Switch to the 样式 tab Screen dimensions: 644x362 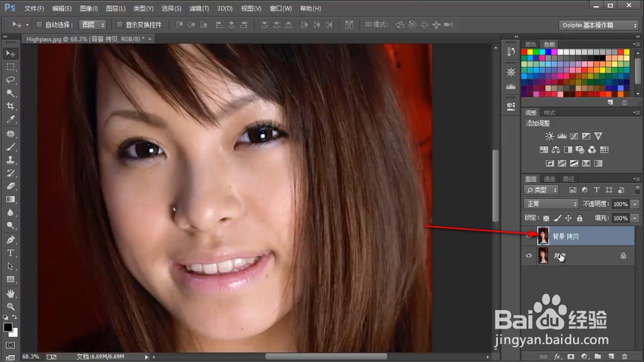click(x=549, y=113)
